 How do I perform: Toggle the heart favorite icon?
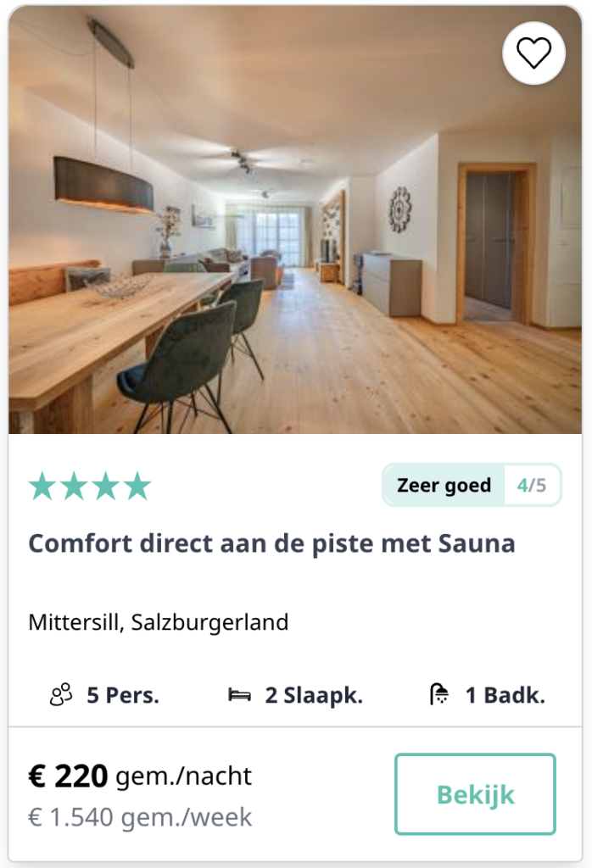(x=533, y=53)
